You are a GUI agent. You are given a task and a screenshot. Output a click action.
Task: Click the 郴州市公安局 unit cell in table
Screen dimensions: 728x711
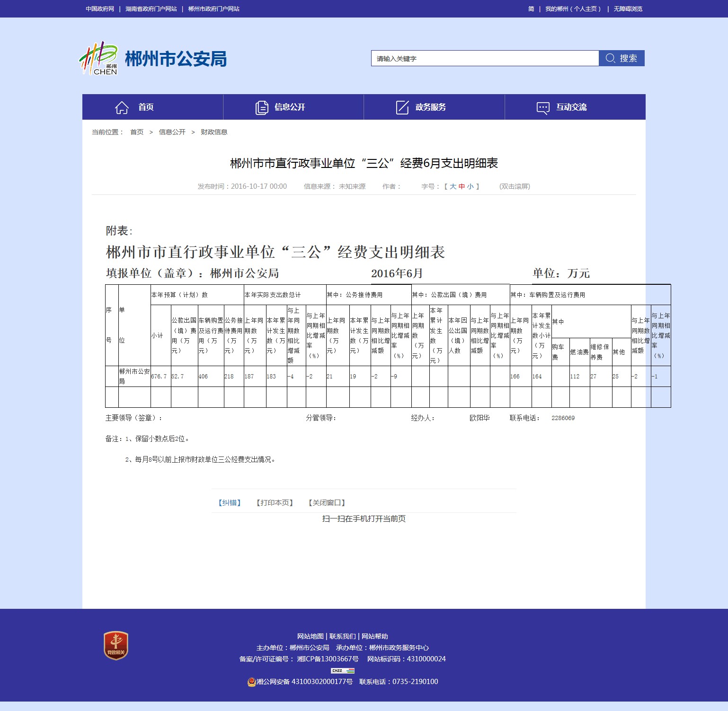coord(134,376)
